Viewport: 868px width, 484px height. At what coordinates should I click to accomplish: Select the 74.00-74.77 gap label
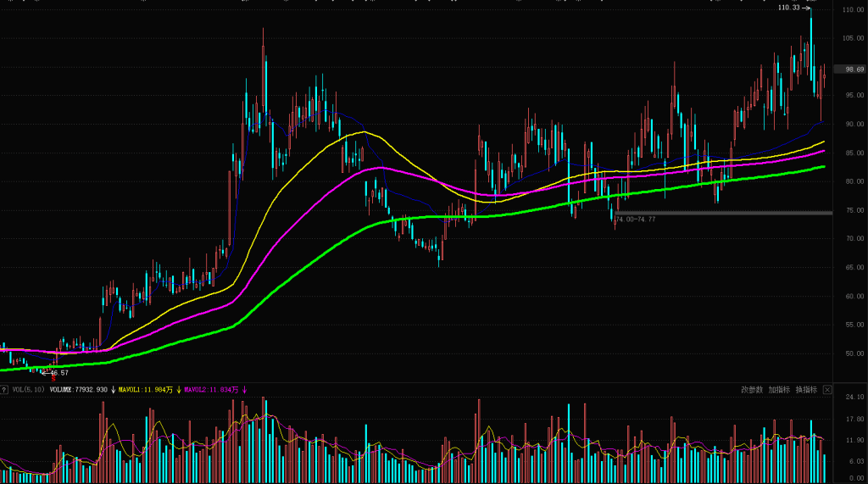[635, 220]
